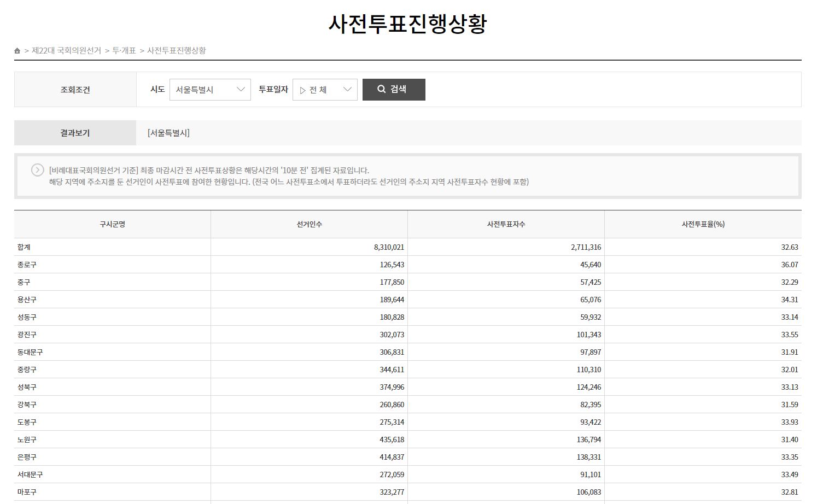Expand the chevron arrow on the 시도 selector

click(241, 89)
